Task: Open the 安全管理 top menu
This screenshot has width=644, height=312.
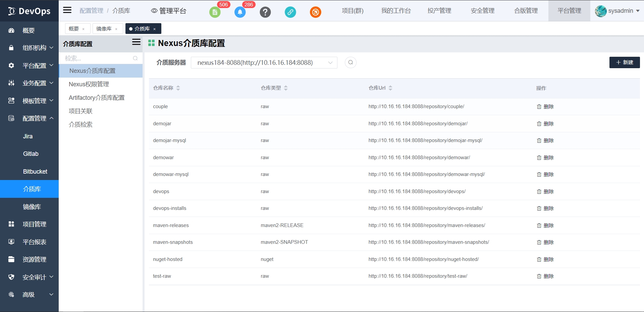Action: click(x=482, y=11)
